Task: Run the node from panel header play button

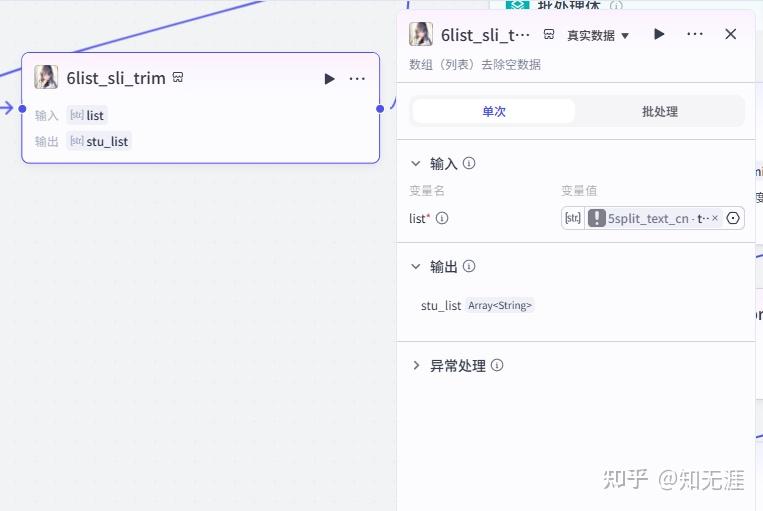Action: 659,34
